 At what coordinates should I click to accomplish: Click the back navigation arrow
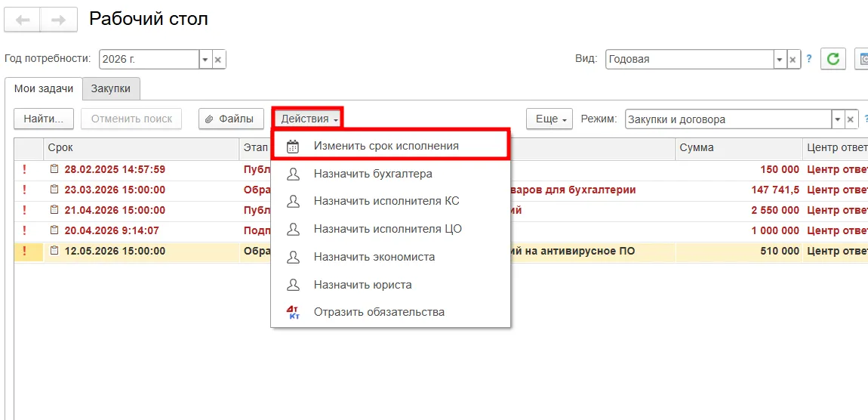(x=22, y=20)
